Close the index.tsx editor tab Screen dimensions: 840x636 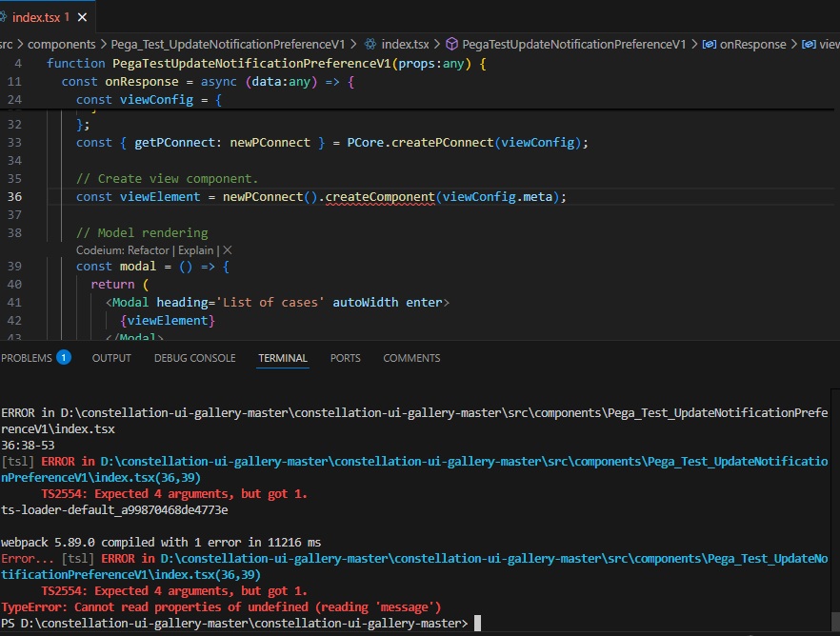83,17
